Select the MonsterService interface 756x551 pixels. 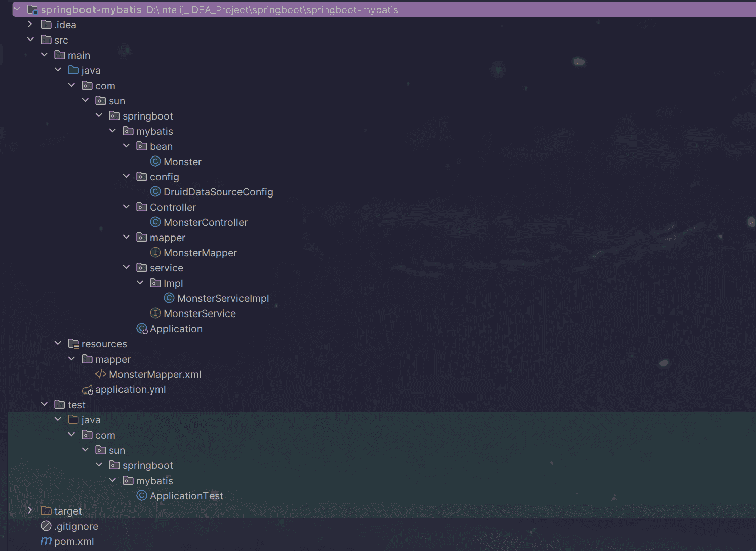200,313
